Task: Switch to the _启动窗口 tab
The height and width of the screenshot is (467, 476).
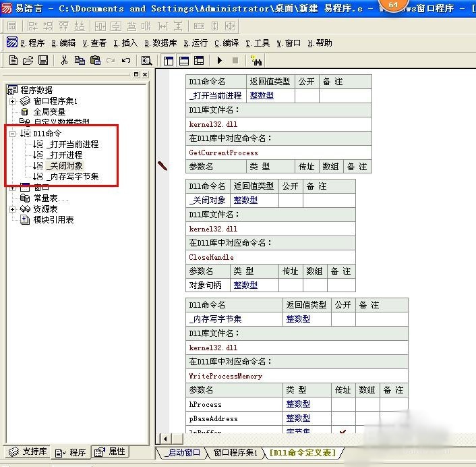Action: [x=182, y=453]
